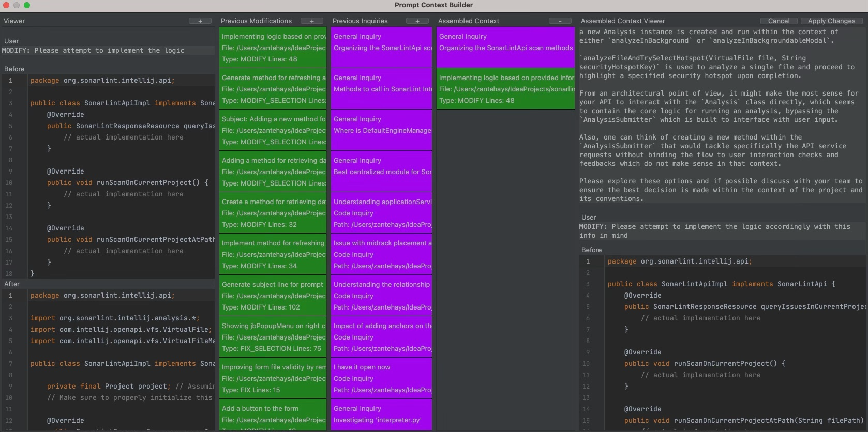Click the minus button beside Assembled Context
The width and height of the screenshot is (868, 432).
(560, 21)
